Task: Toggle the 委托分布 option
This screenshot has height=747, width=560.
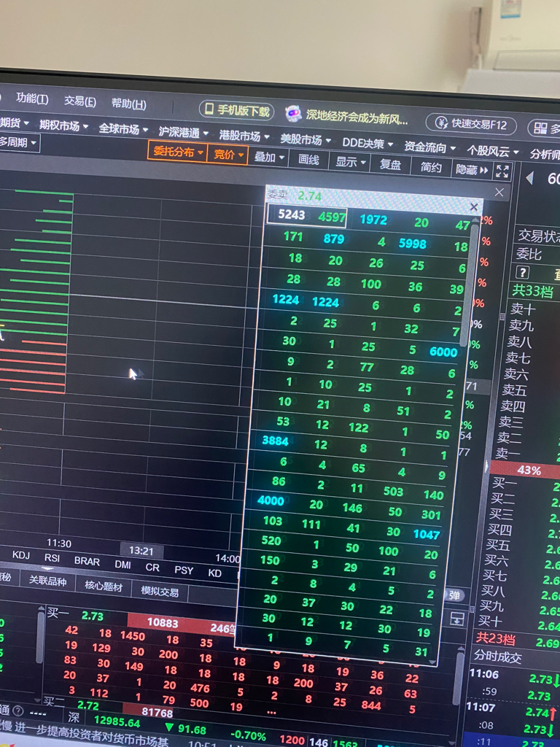Action: coord(178,152)
